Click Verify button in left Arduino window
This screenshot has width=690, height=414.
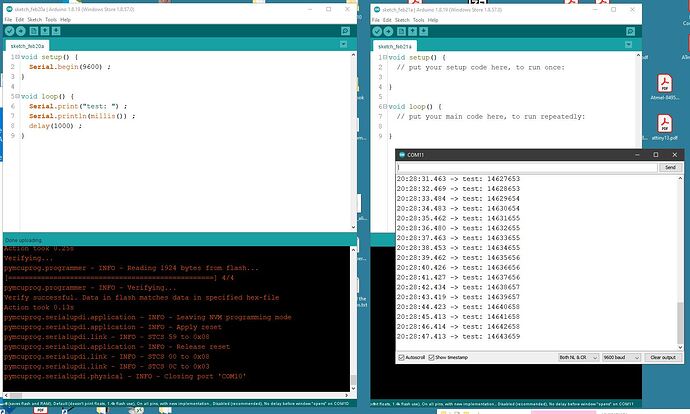[10, 31]
